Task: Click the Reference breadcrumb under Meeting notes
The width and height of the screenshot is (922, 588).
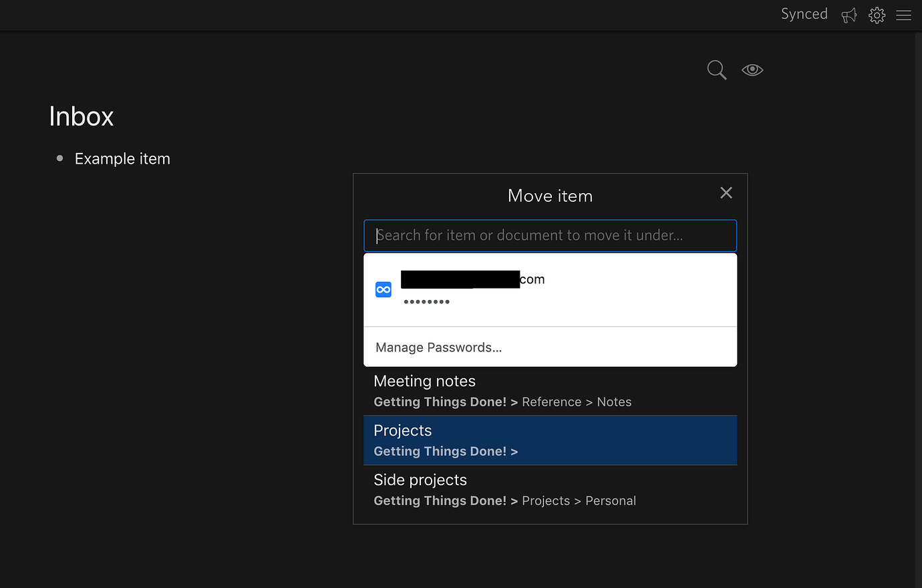Action: point(551,402)
